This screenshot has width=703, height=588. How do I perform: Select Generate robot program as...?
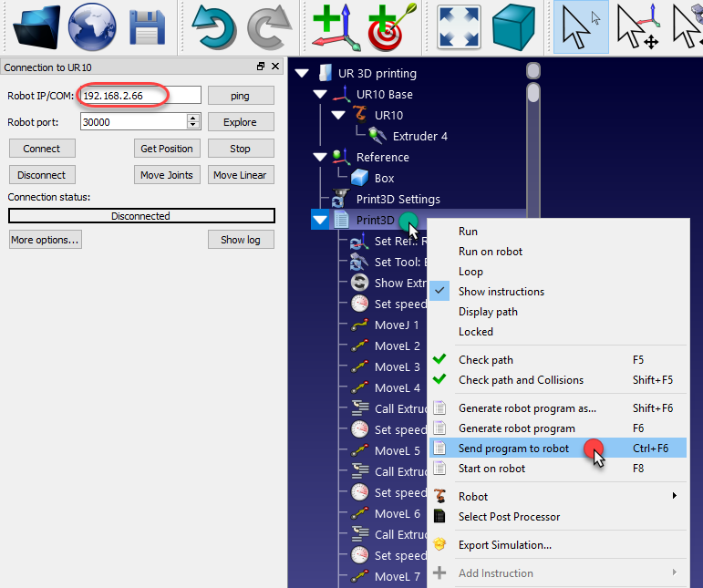click(x=526, y=408)
